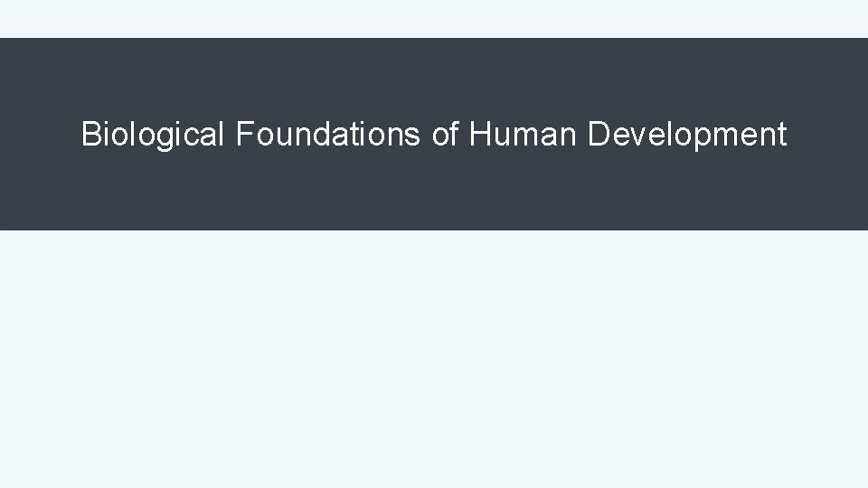Click the bottom edge of the dark banner
This screenshot has height=488, width=868.
[x=434, y=230]
